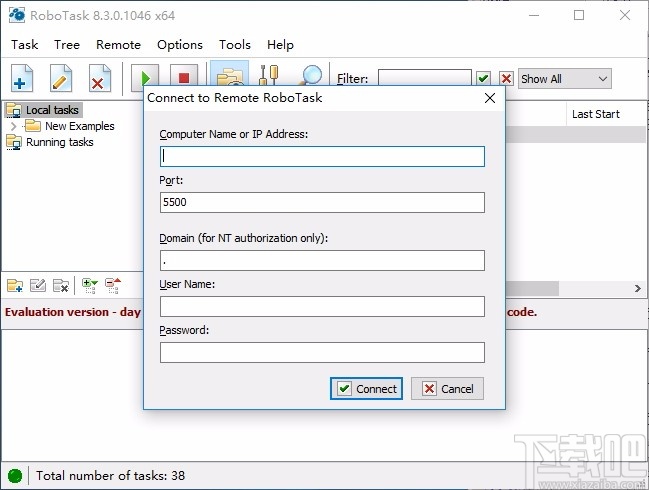This screenshot has height=490, width=649.
Task: Click the 'Evaluation version' notice text
Action: 73,312
